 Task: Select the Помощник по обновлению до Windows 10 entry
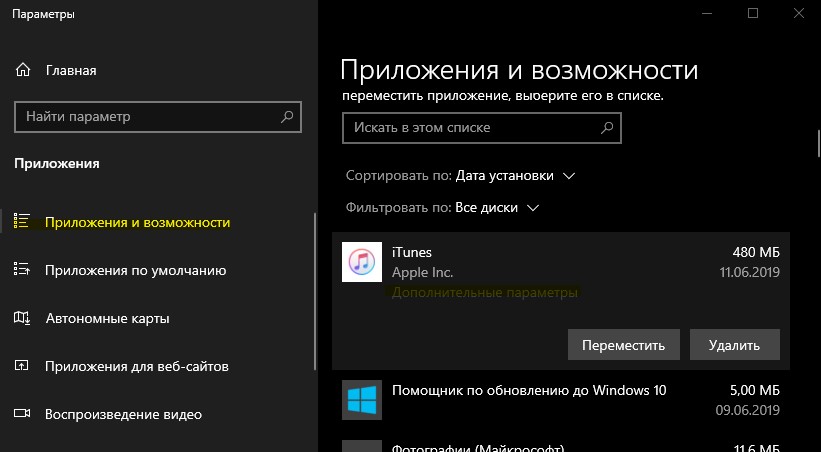tap(561, 400)
